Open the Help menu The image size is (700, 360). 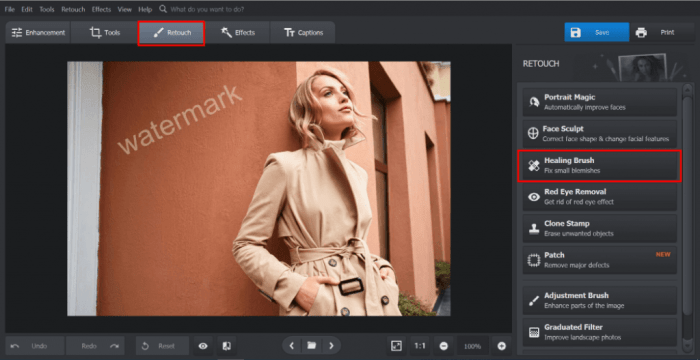click(x=145, y=9)
